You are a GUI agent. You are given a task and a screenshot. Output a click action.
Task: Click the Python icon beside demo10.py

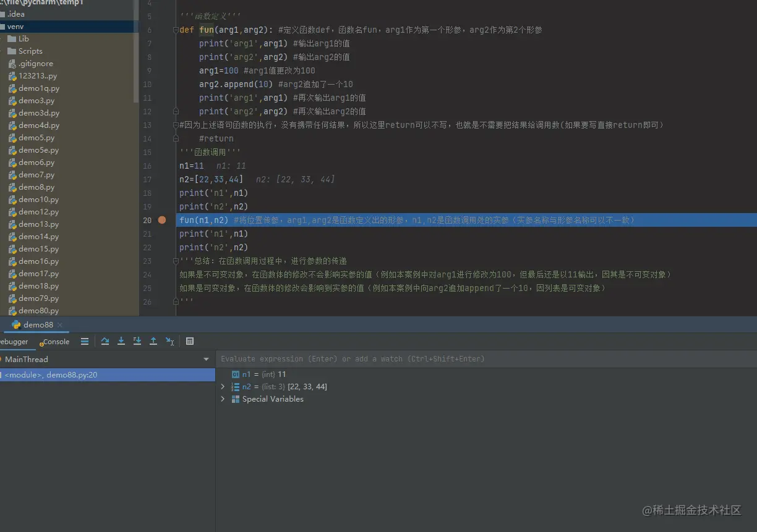point(12,200)
